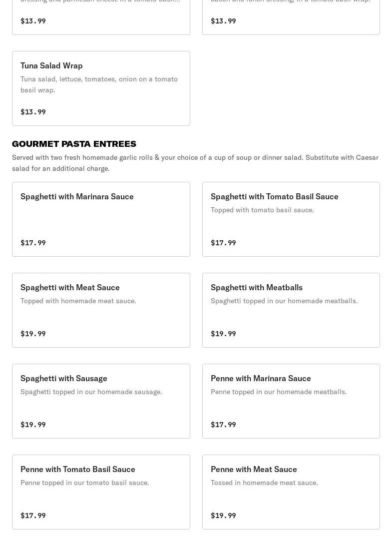
Task: Click the garlic rolls section description text
Action: pos(195,162)
